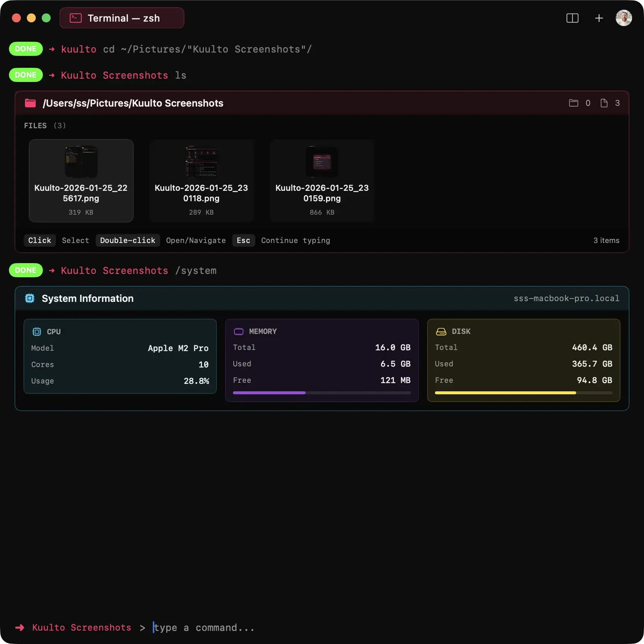
Task: Click the Memory panel icon
Action: pos(239,332)
